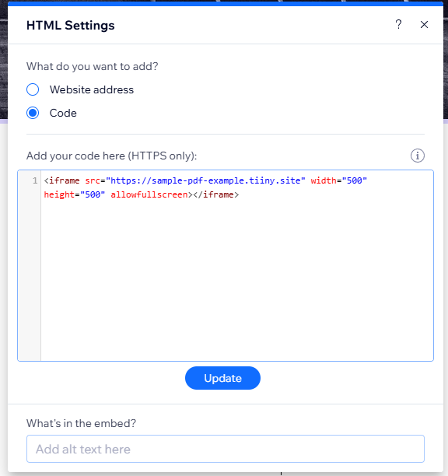
Task: Click the closing iframe tag in code
Action: tap(215, 194)
